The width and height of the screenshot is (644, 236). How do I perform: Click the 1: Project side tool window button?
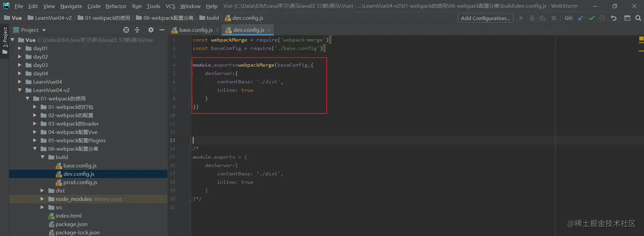tap(5, 37)
